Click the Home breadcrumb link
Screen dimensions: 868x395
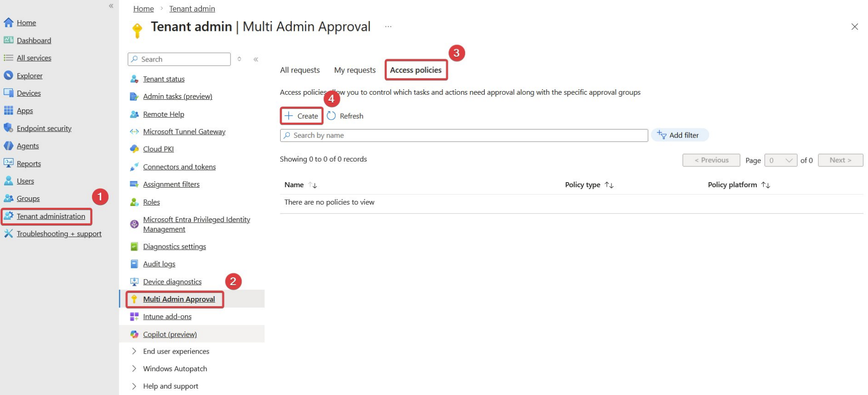click(144, 9)
